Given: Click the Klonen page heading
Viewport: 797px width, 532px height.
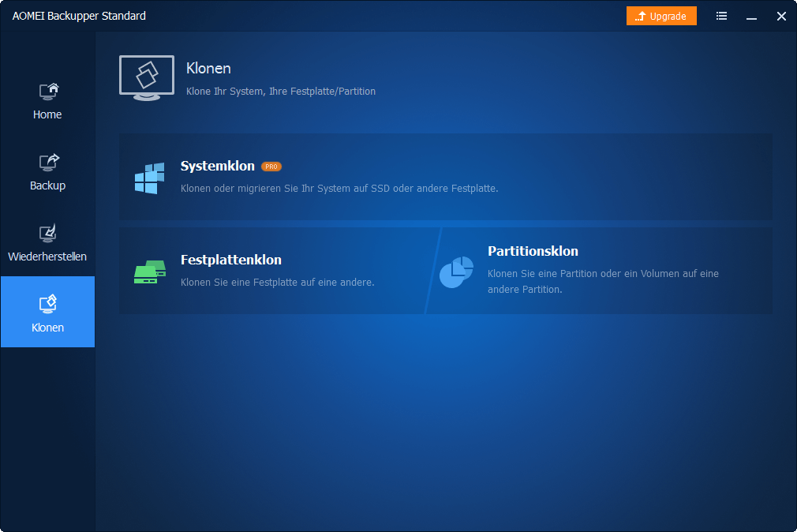Looking at the screenshot, I should (208, 68).
